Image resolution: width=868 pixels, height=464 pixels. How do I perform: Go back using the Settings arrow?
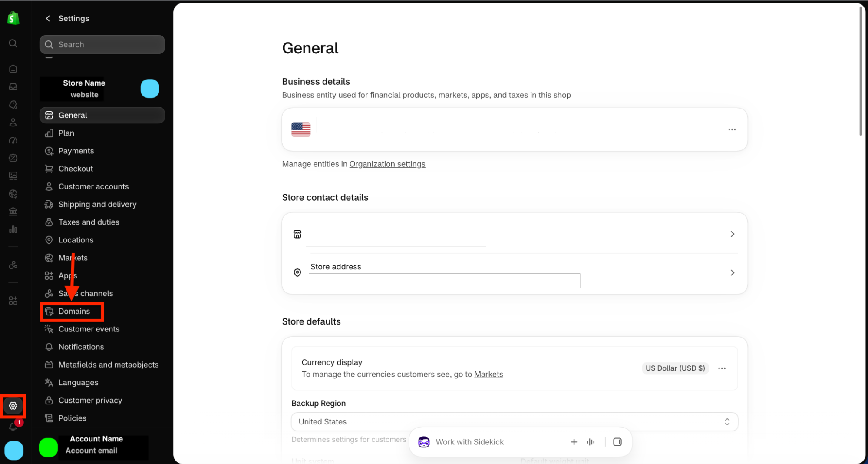(x=48, y=18)
